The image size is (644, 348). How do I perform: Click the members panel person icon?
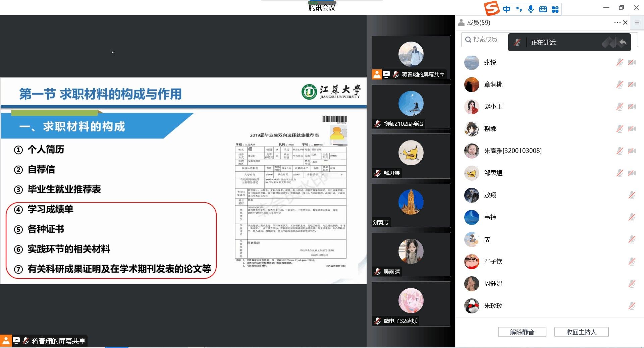coord(462,22)
